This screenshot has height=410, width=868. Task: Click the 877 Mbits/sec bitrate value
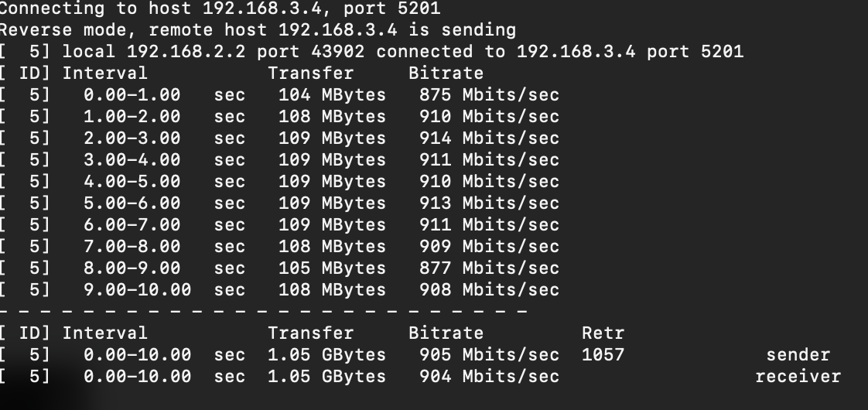489,268
